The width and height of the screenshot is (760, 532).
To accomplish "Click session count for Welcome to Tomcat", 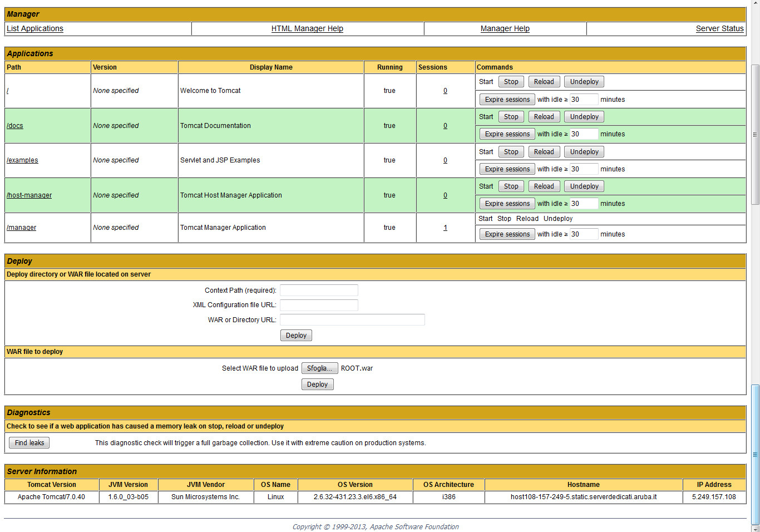I will pos(445,91).
